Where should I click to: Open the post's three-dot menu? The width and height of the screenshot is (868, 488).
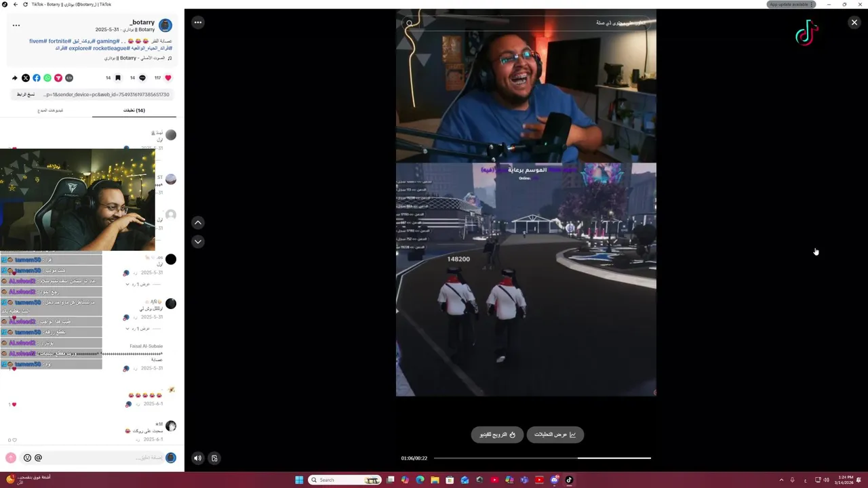point(16,26)
